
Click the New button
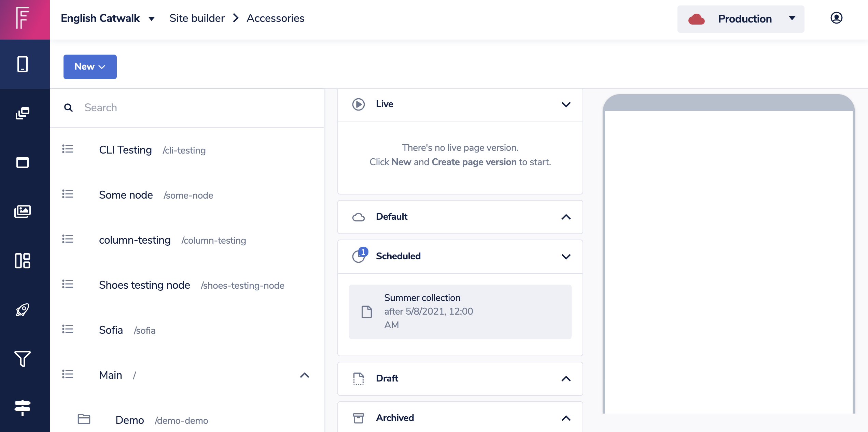click(x=90, y=67)
